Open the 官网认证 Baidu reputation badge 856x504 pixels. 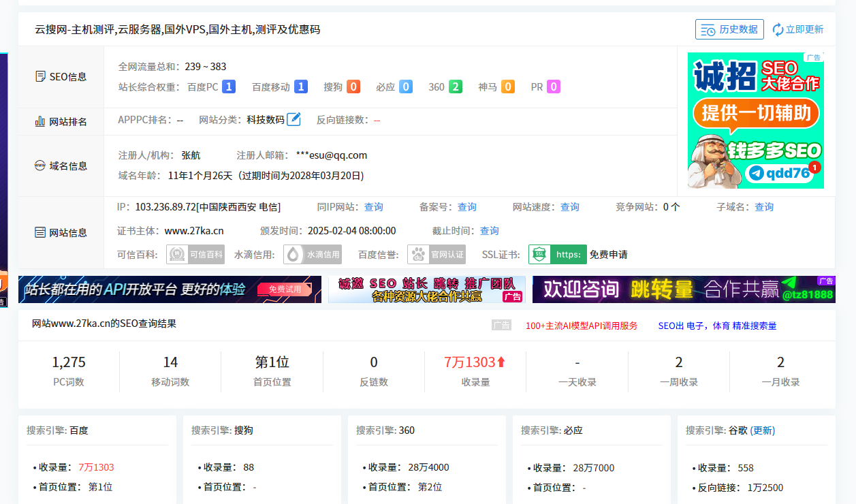pos(437,254)
